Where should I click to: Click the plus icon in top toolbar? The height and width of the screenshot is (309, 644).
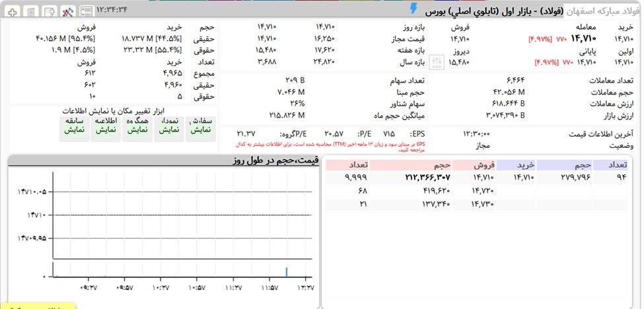tap(13, 12)
